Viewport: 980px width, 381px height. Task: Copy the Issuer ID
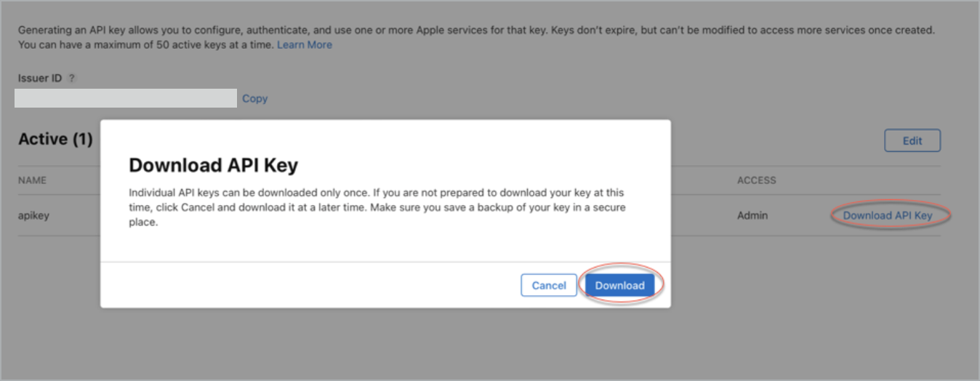coord(254,99)
